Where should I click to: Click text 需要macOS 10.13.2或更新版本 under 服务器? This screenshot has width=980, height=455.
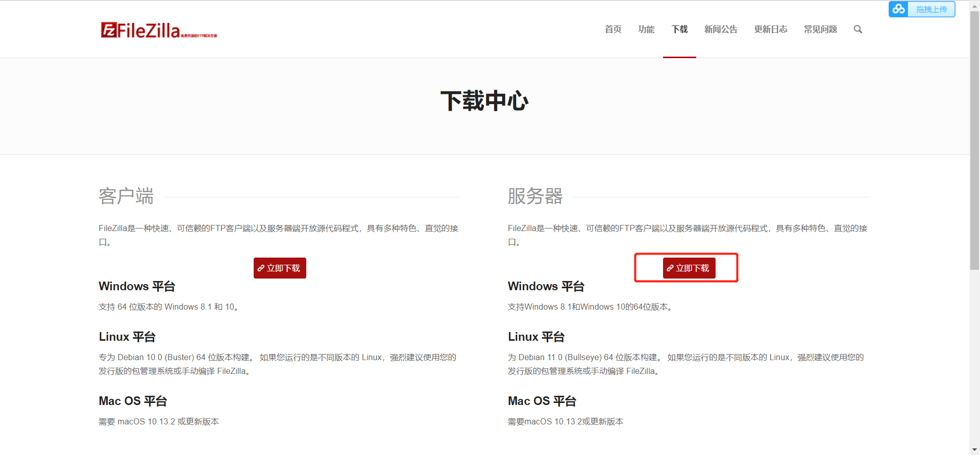pos(566,421)
